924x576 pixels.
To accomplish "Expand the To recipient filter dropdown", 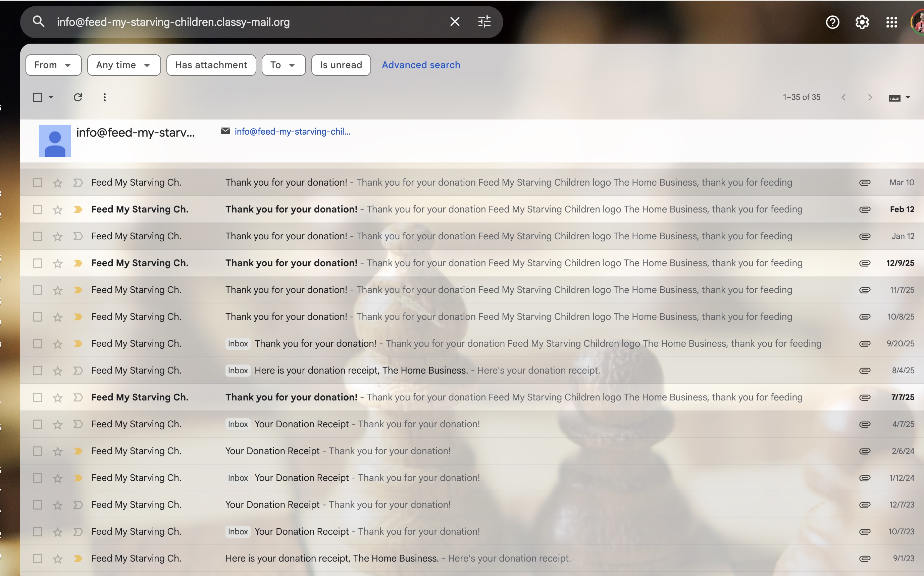I will (283, 65).
